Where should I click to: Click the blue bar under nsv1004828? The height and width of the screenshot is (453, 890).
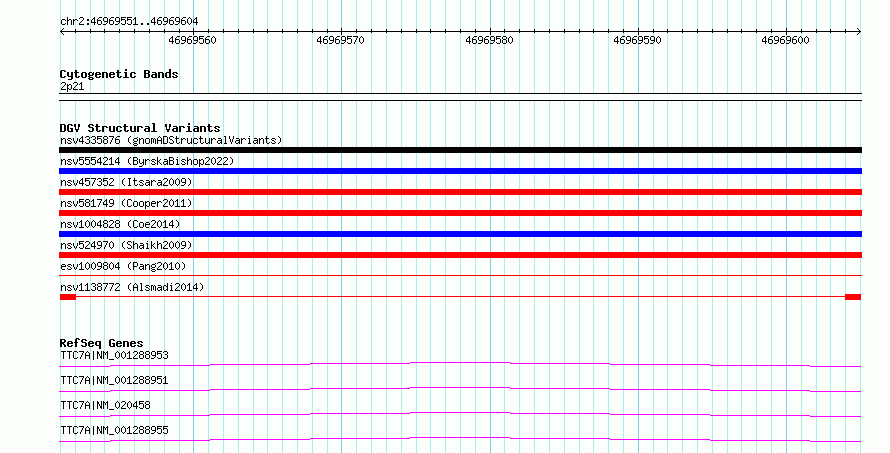[460, 234]
